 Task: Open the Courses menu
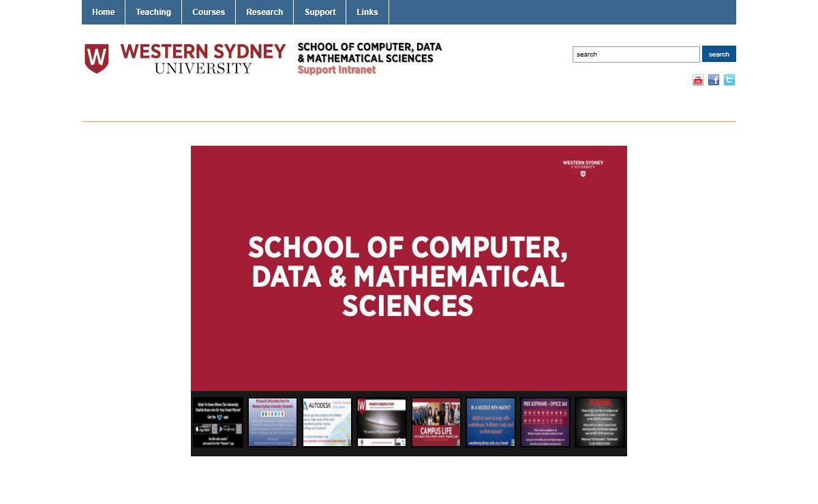coord(209,12)
